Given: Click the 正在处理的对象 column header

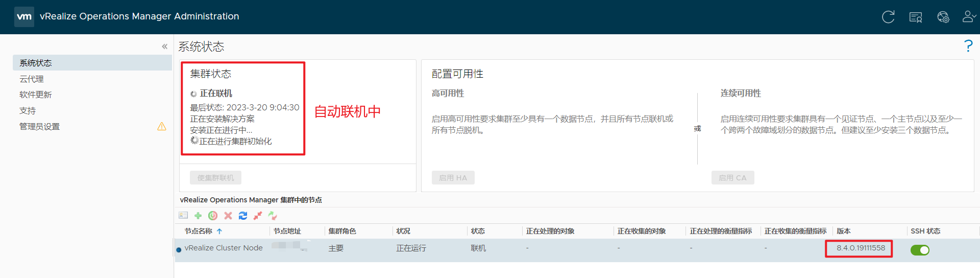Looking at the screenshot, I should [550, 231].
